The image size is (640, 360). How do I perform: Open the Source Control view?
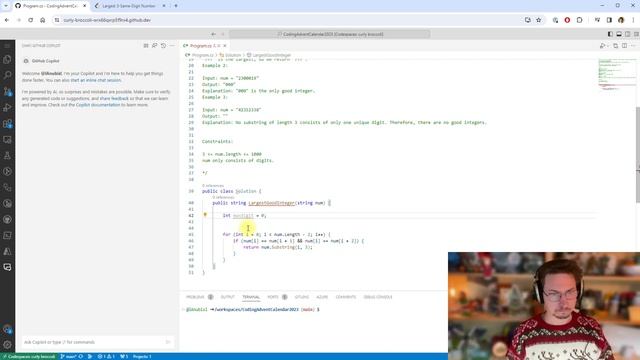point(7,91)
